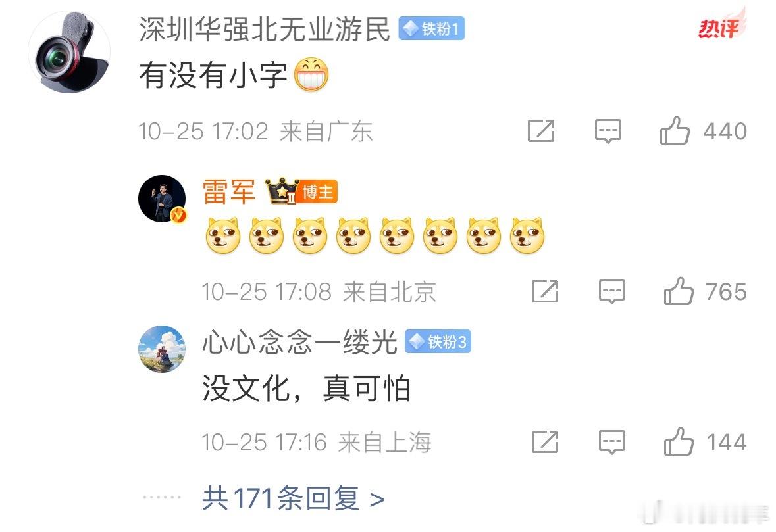
Task: Tap 雷军's round avatar photo
Action: tap(162, 198)
